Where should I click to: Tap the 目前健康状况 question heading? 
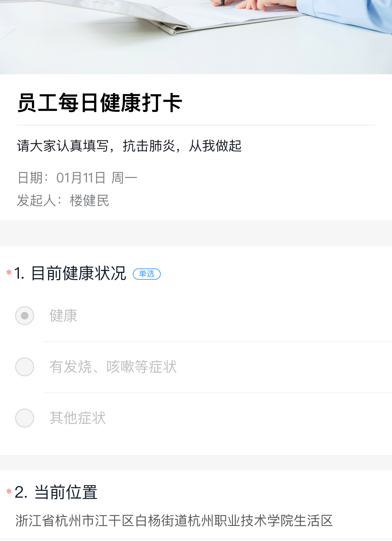(x=79, y=273)
